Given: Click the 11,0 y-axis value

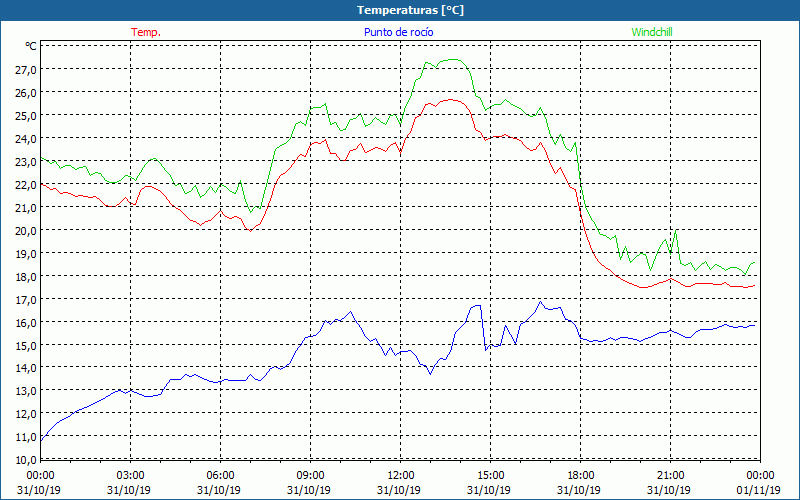Looking at the screenshot, I should pyautogui.click(x=26, y=437).
